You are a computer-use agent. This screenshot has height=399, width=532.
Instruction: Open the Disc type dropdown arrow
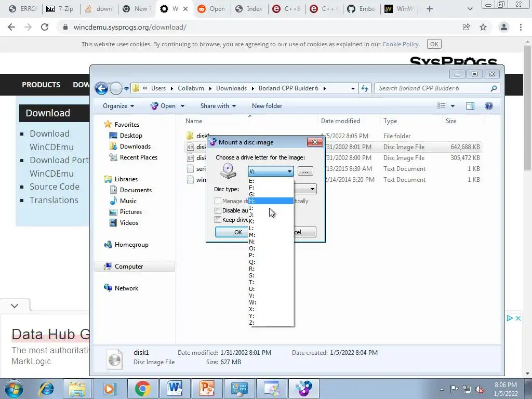pyautogui.click(x=312, y=189)
